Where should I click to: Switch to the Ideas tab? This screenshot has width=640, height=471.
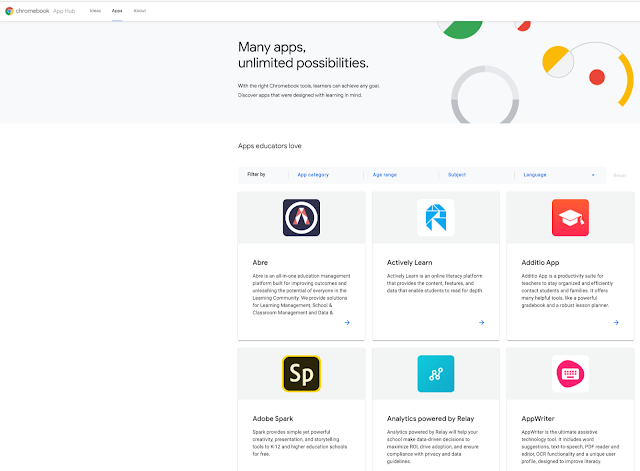pos(95,10)
